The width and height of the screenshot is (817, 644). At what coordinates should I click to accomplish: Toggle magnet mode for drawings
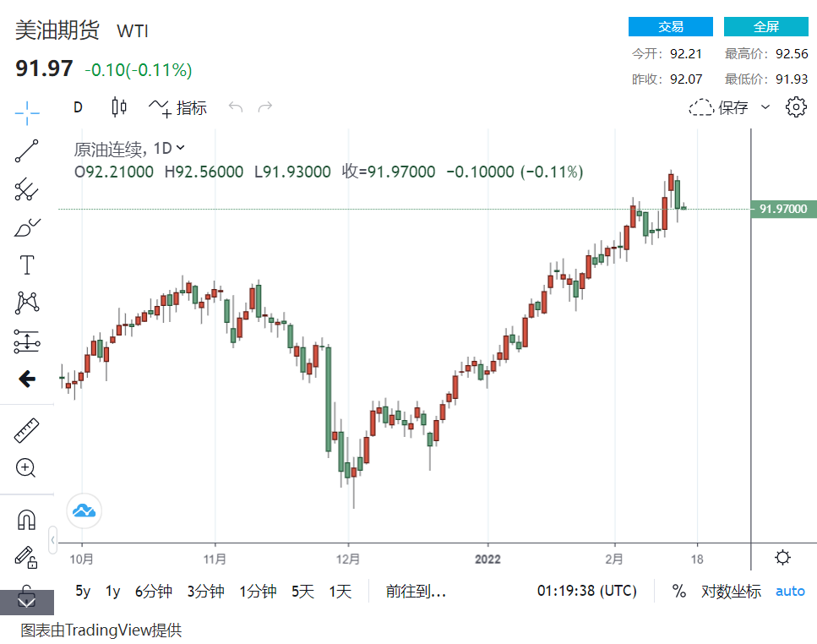click(27, 519)
